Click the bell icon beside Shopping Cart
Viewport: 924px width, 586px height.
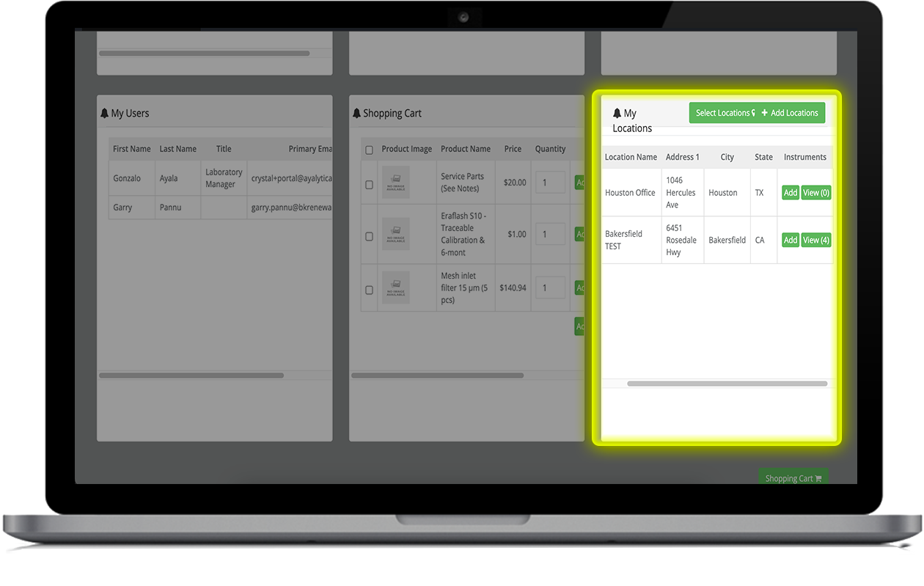[356, 114]
